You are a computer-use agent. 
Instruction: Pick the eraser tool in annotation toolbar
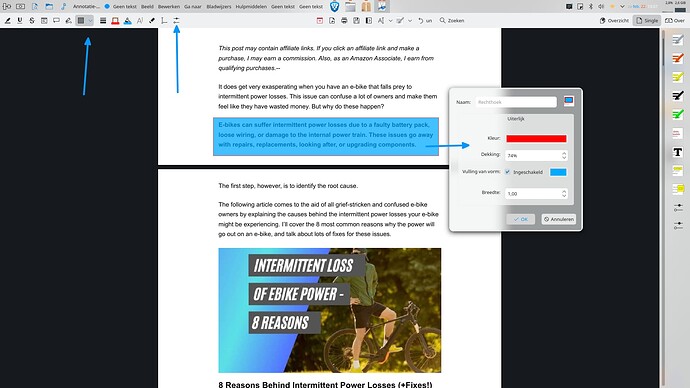click(x=152, y=21)
